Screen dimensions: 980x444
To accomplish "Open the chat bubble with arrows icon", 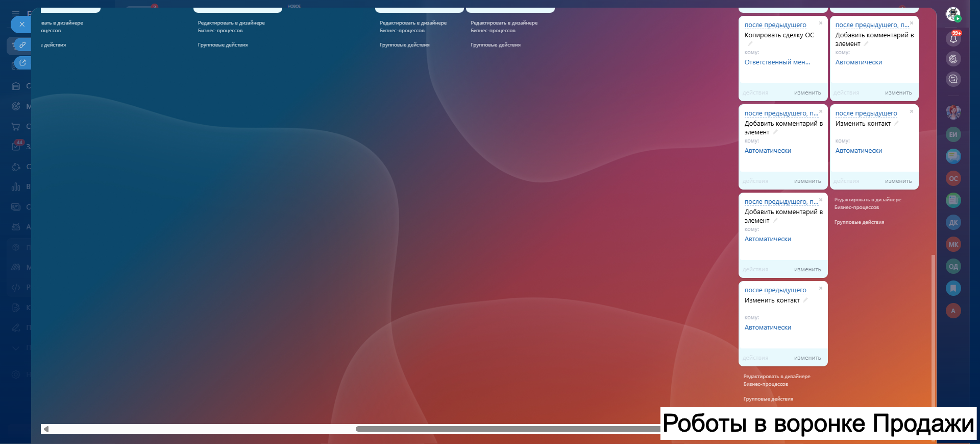I will [953, 79].
